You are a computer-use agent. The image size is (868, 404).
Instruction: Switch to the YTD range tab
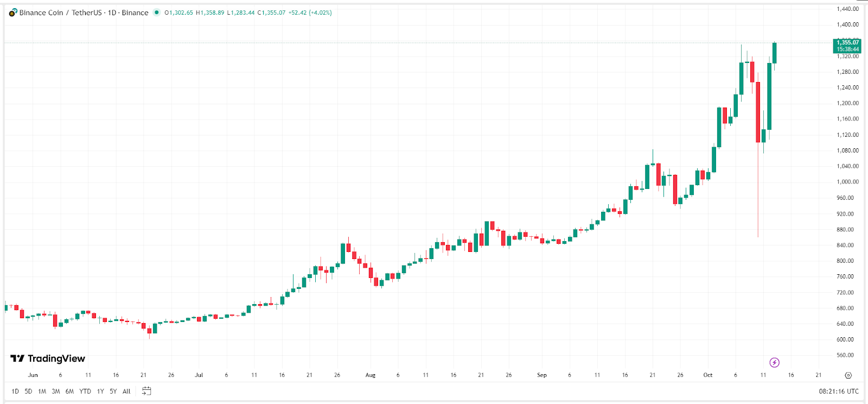(85, 390)
